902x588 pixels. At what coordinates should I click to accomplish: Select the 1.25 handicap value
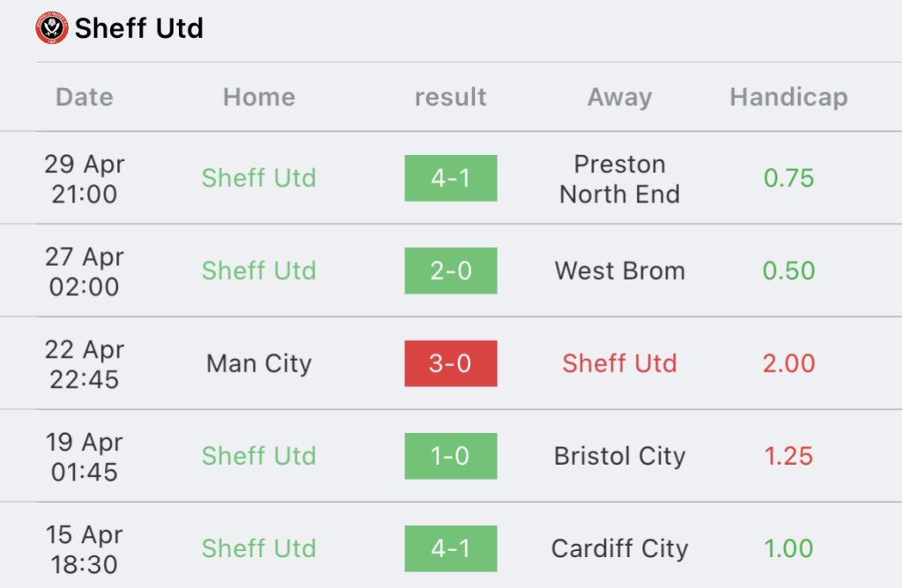click(788, 456)
